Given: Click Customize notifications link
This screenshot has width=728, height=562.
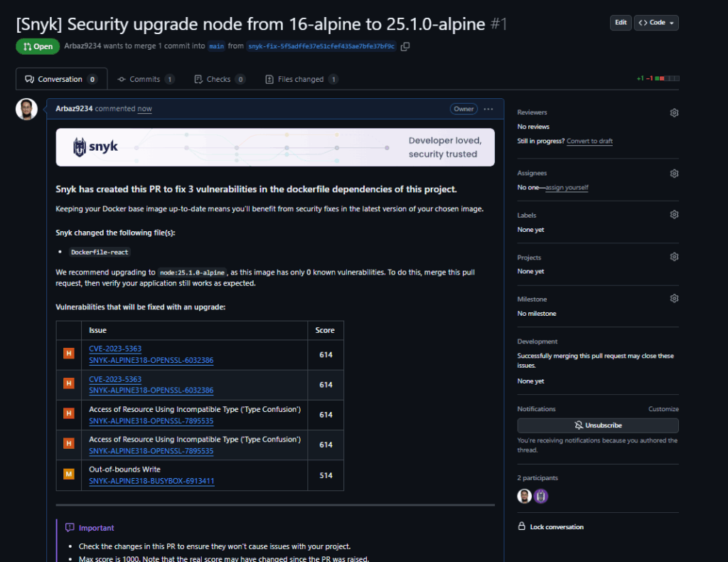Looking at the screenshot, I should click(663, 409).
